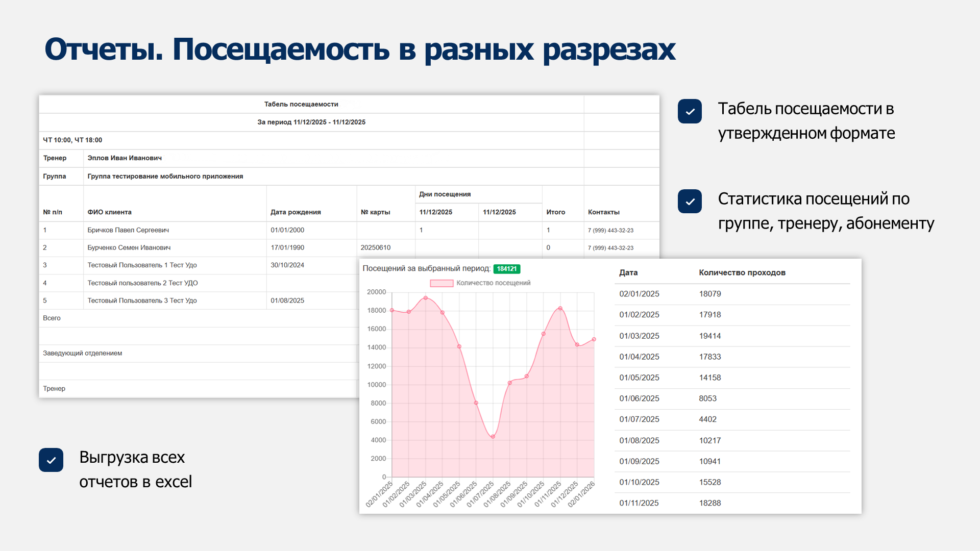Image resolution: width=980 pixels, height=551 pixels.
Task: Click the last data point on chart at 02/01/2026
Action: click(x=594, y=339)
